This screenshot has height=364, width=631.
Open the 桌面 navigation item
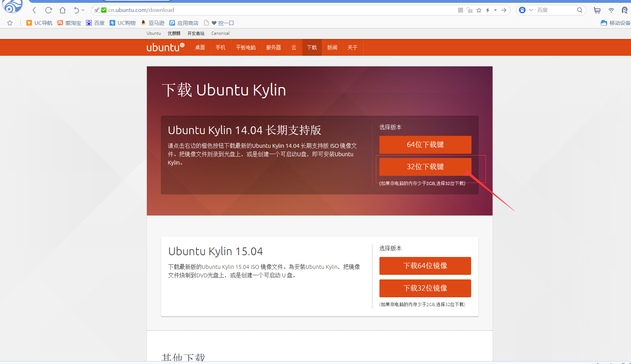[x=200, y=47]
